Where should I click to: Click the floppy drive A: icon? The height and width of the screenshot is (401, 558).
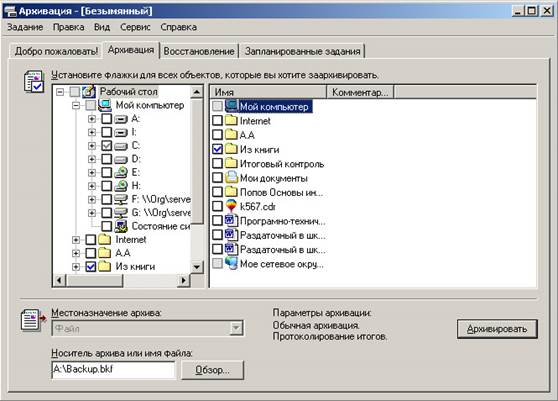point(121,119)
